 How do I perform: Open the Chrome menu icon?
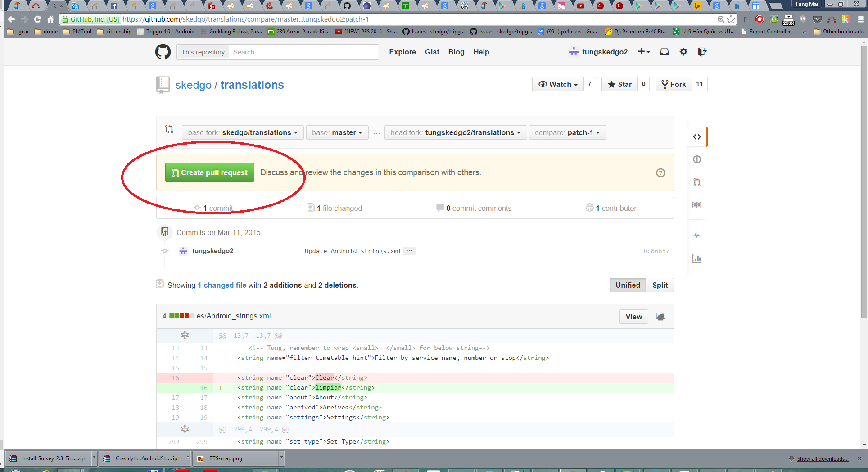pos(860,19)
